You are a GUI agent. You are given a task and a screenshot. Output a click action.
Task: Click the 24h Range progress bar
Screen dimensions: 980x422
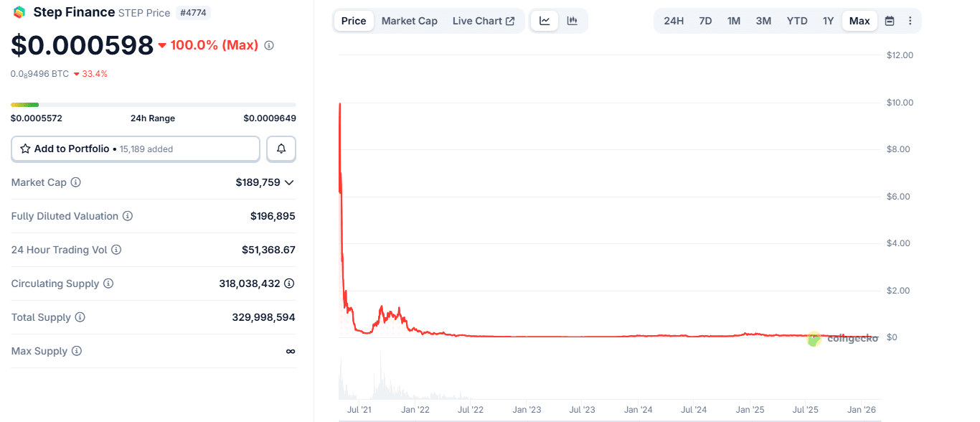[152, 103]
